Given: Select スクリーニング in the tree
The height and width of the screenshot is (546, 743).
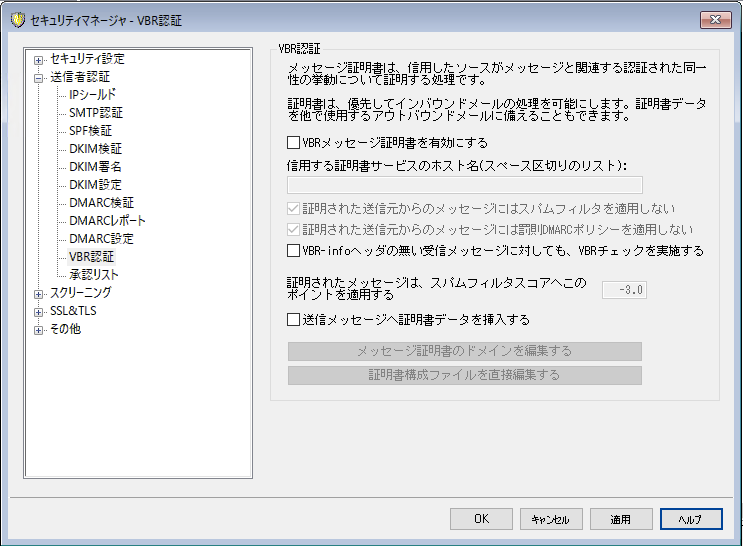Looking at the screenshot, I should click(x=81, y=293).
